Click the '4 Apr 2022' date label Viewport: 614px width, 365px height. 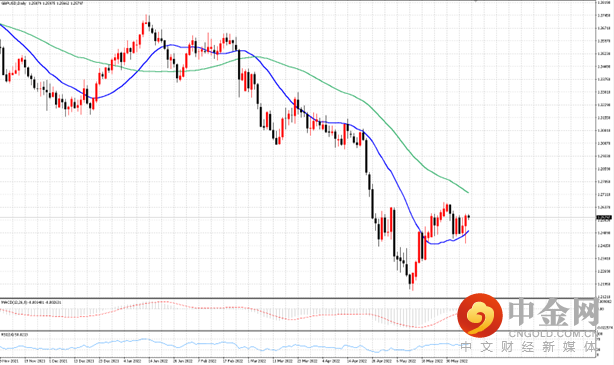(x=330, y=361)
